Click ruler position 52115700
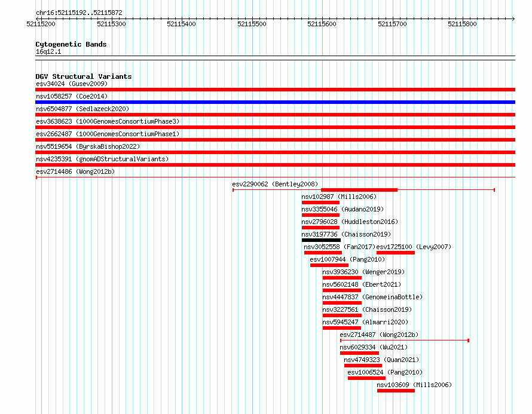The height and width of the screenshot is (414, 532). [x=392, y=24]
